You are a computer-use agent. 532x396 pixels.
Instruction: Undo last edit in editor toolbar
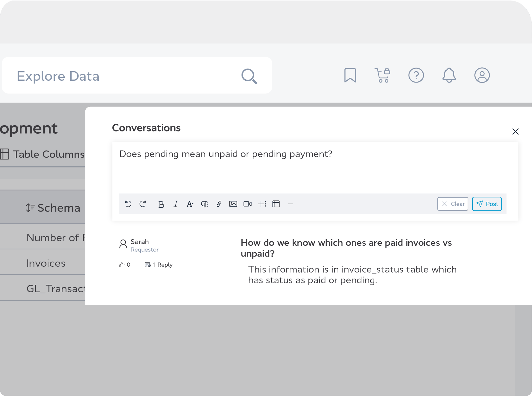[x=128, y=204]
